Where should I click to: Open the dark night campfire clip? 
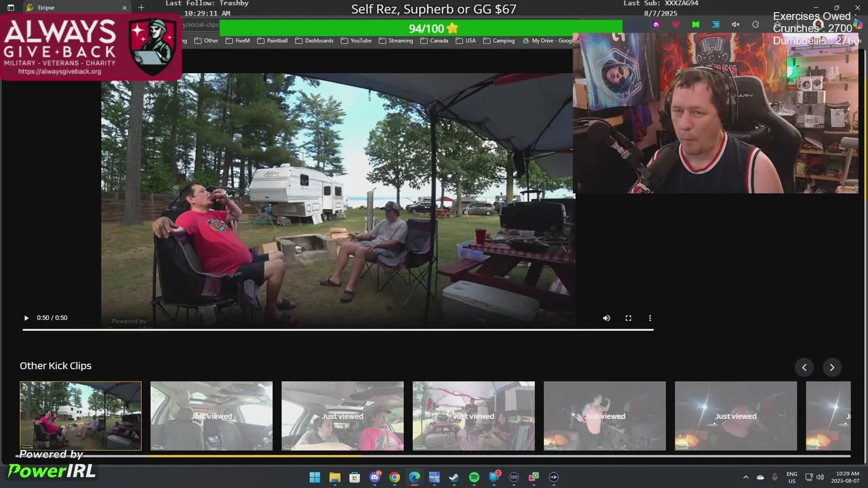pos(736,415)
